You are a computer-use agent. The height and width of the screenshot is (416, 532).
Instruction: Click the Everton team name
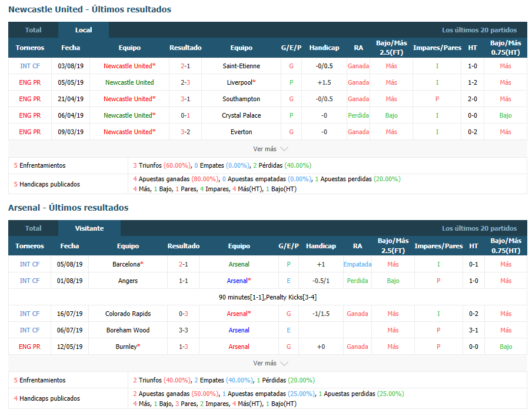241,132
